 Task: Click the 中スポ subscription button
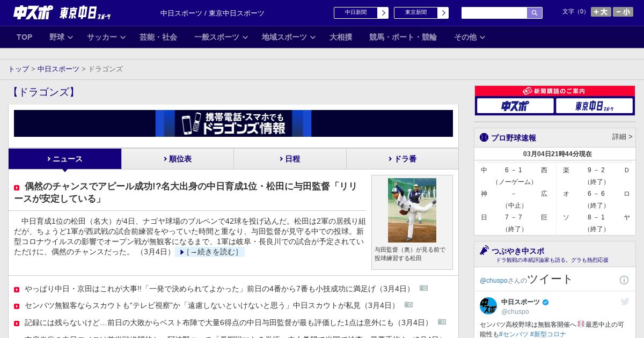coord(515,106)
